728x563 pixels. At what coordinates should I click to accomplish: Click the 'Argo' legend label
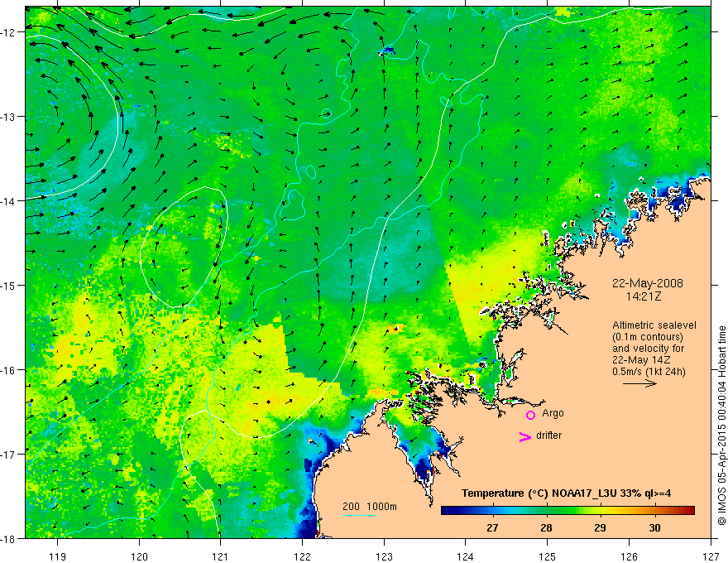click(x=553, y=413)
